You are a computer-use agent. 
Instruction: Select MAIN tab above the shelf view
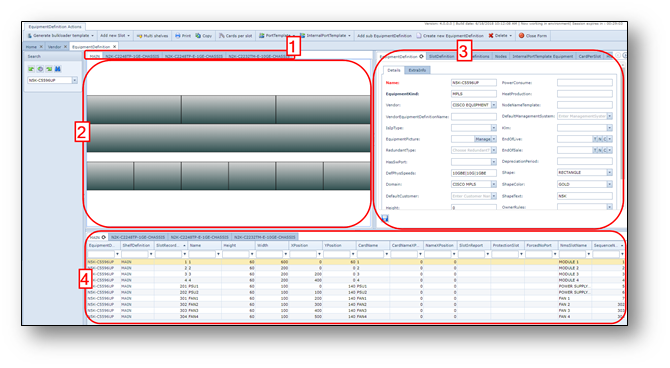[x=94, y=56]
